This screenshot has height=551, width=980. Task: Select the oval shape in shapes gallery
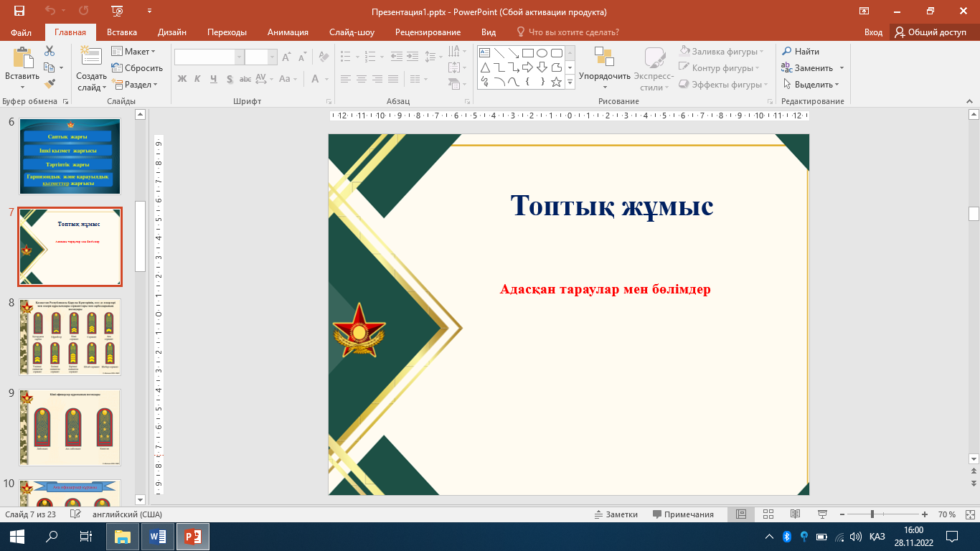542,52
